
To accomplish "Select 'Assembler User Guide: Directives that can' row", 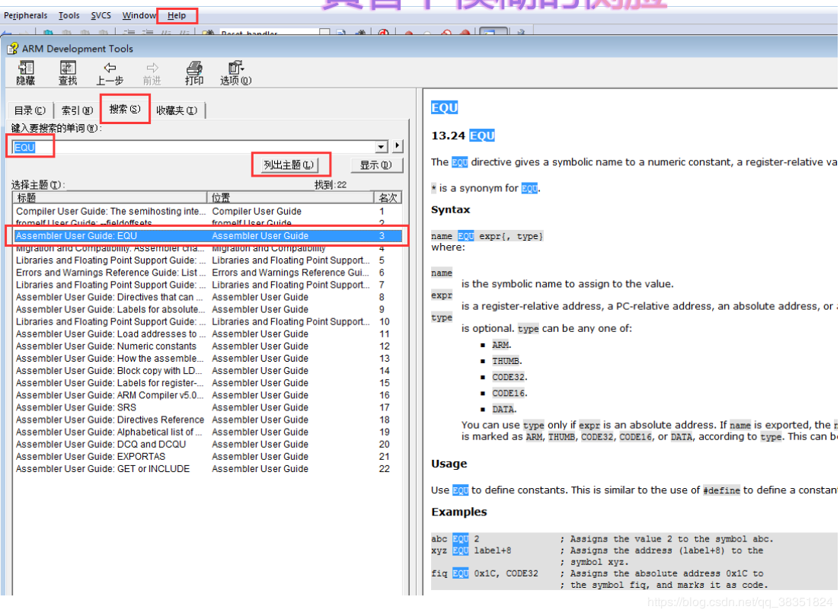I will coord(208,297).
